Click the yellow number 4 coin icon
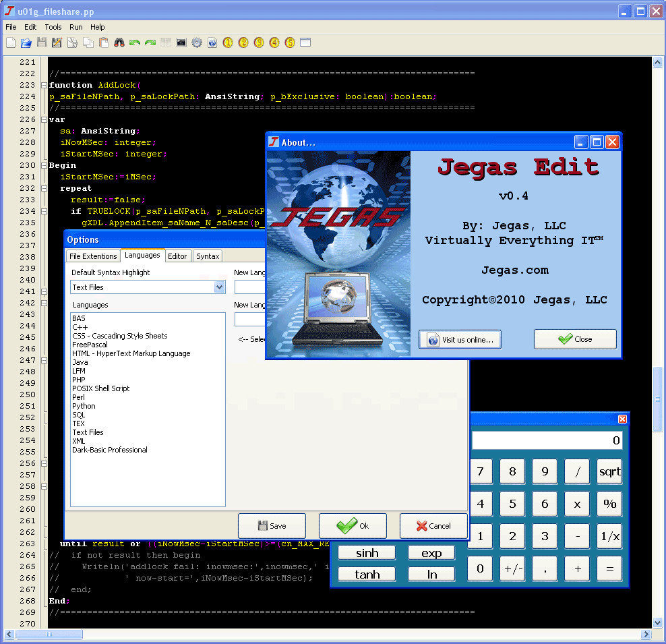This screenshot has width=666, height=644. coord(274,42)
